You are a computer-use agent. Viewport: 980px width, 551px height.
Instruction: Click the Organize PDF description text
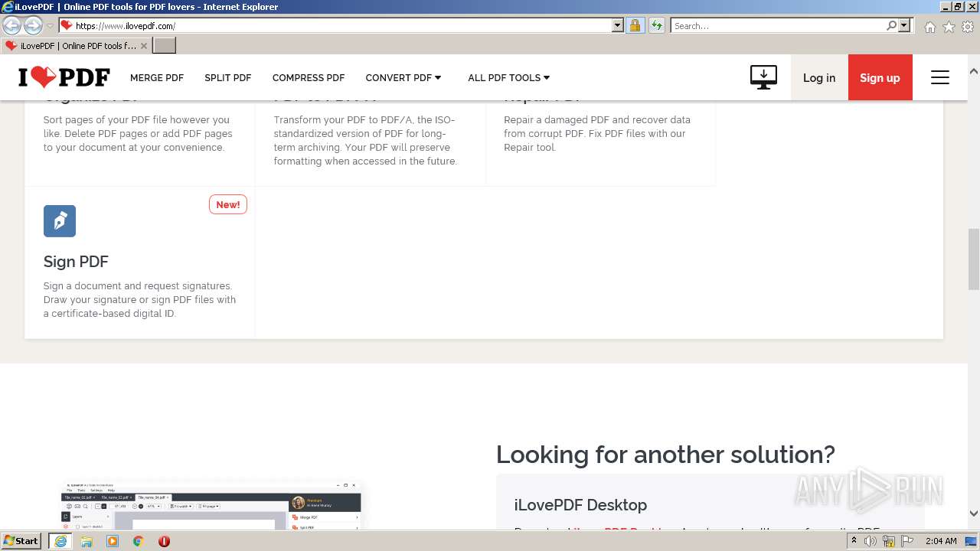tap(138, 133)
